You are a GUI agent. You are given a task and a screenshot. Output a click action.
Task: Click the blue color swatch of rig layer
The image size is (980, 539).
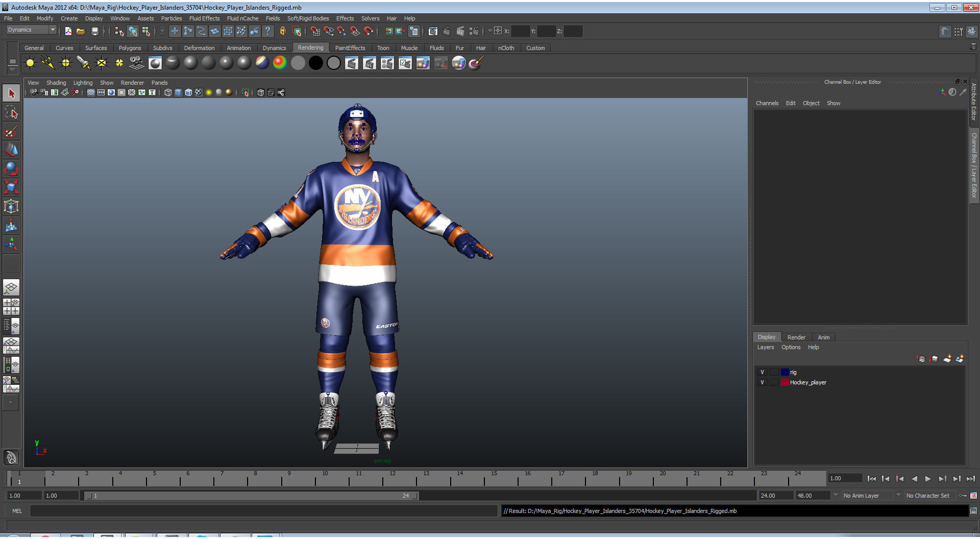point(785,372)
